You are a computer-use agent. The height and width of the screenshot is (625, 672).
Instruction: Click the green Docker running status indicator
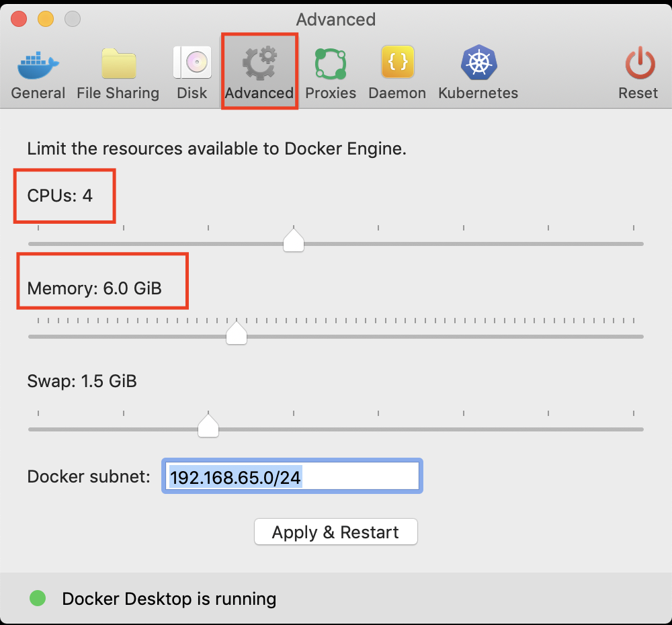pyautogui.click(x=38, y=597)
